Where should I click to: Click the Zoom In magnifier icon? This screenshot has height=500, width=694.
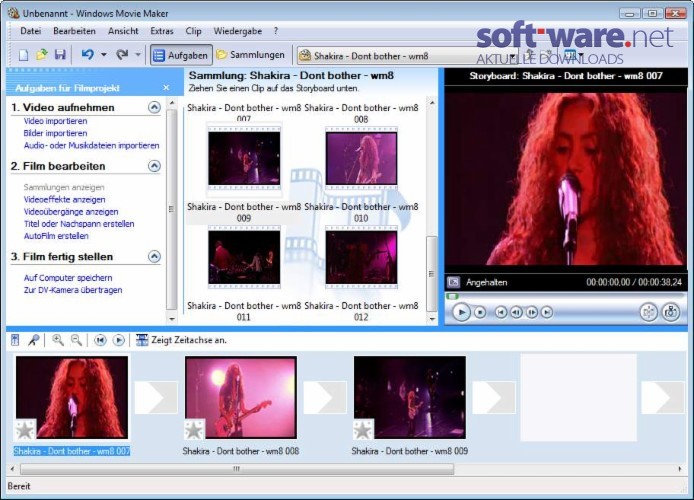pos(58,340)
